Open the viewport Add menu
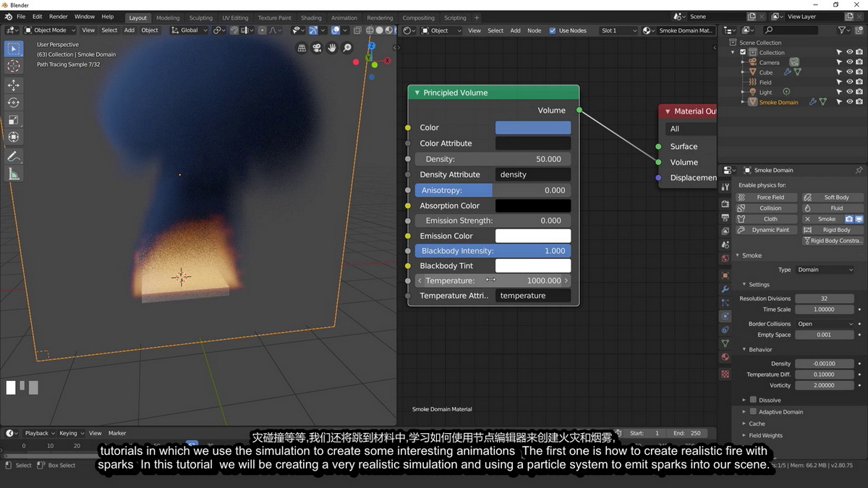This screenshot has height=488, width=868. point(129,30)
